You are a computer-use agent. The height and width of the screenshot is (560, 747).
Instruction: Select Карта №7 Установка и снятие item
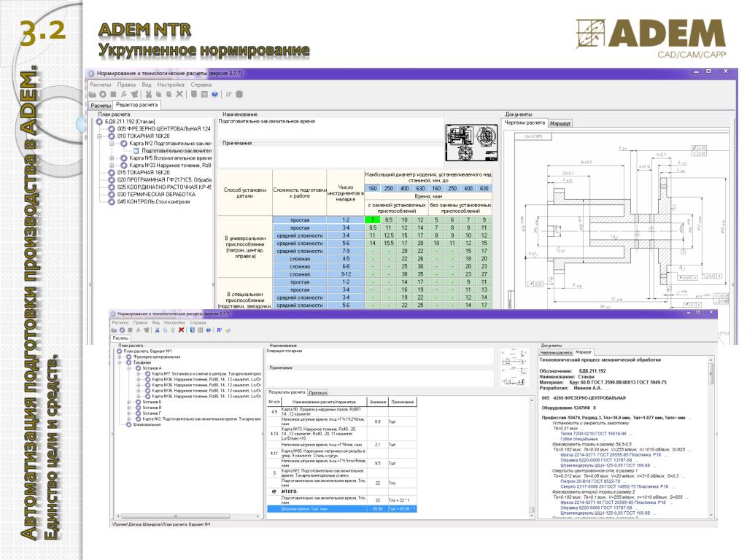tap(206, 374)
